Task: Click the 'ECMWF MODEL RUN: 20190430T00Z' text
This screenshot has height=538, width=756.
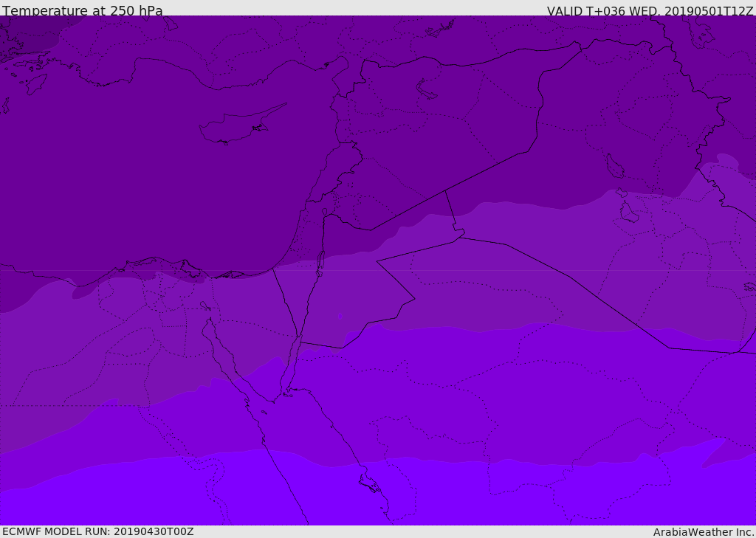Action: pyautogui.click(x=98, y=531)
